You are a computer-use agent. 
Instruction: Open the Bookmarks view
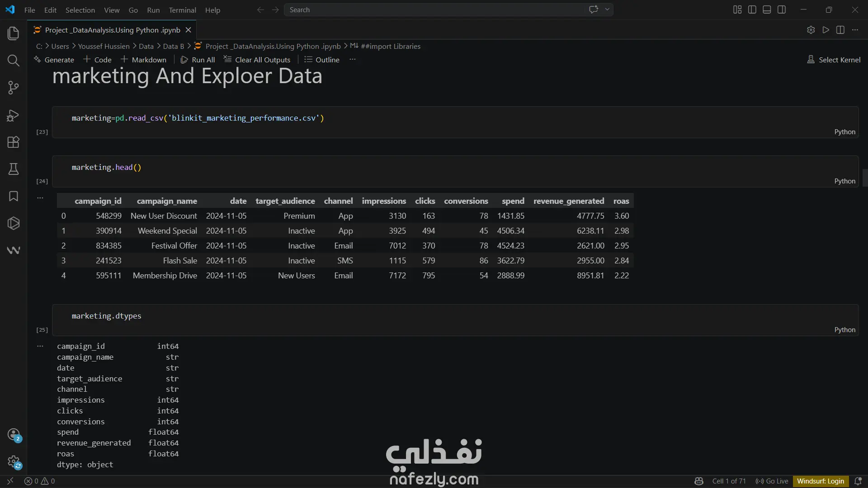(14, 196)
